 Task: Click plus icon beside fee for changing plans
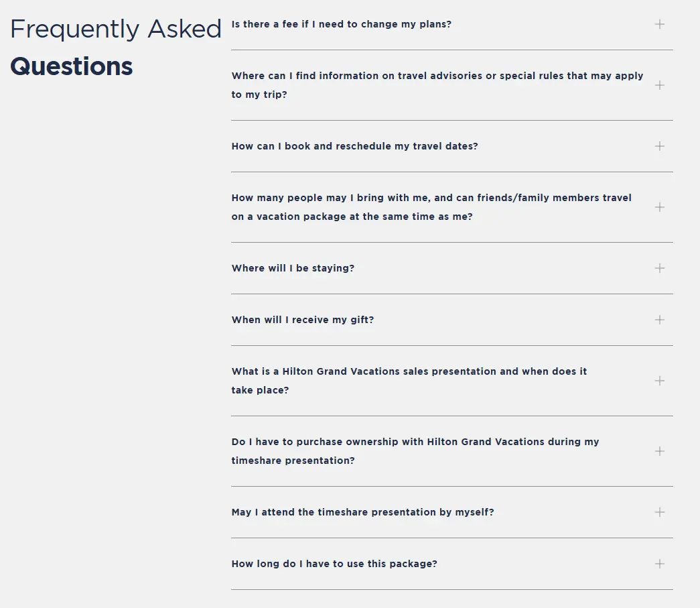pos(659,24)
